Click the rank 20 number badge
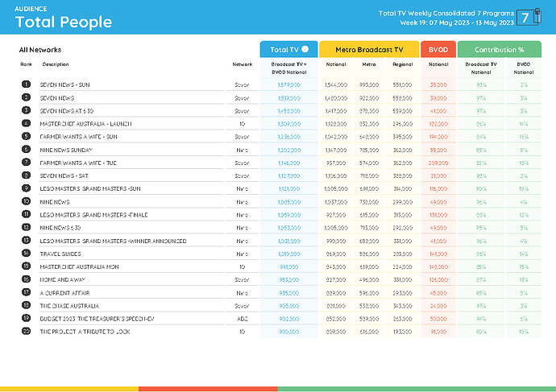The height and width of the screenshot is (392, 556). click(26, 332)
